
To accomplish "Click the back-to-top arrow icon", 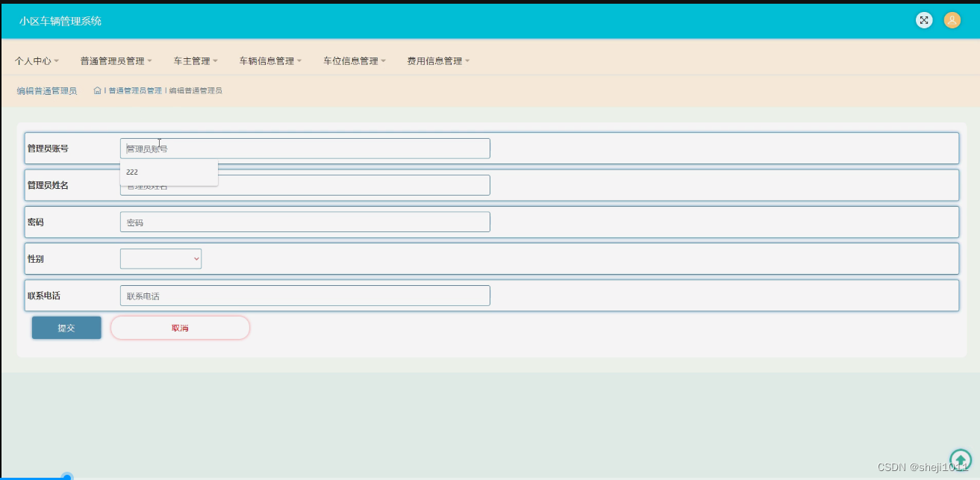I will [961, 460].
